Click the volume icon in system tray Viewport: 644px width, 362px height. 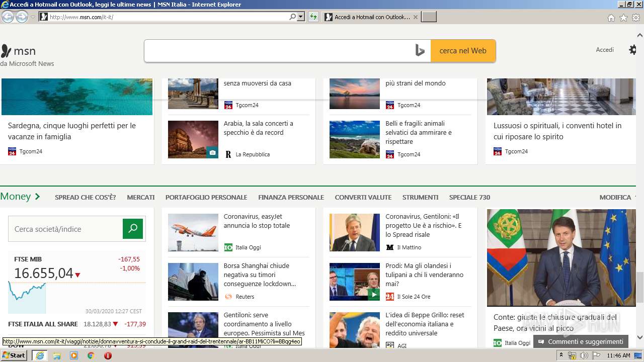pos(584,355)
